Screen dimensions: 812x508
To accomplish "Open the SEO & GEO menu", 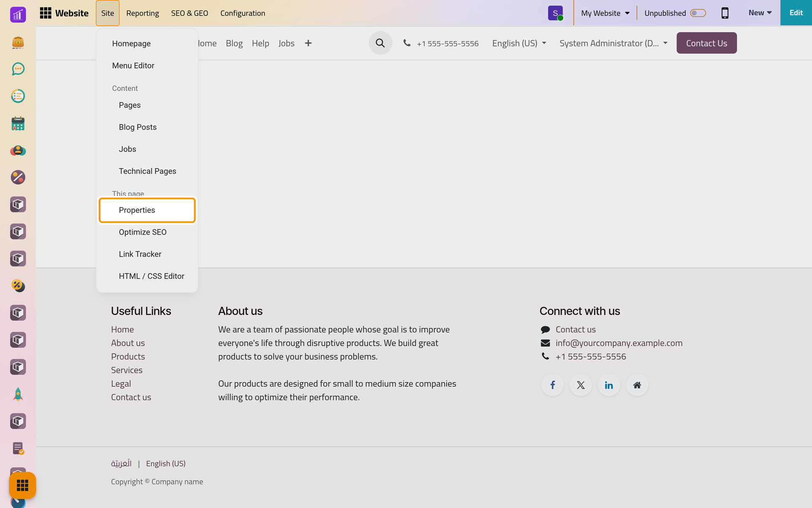I will click(189, 13).
